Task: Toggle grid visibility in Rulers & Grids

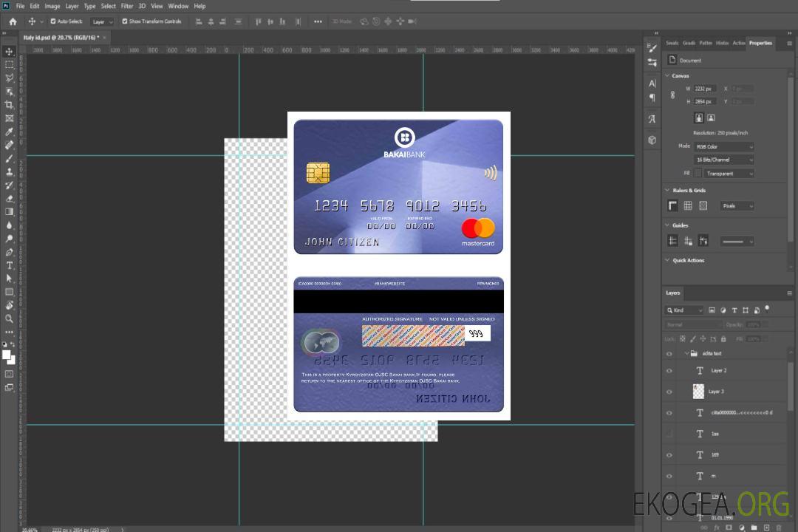Action: tap(688, 205)
